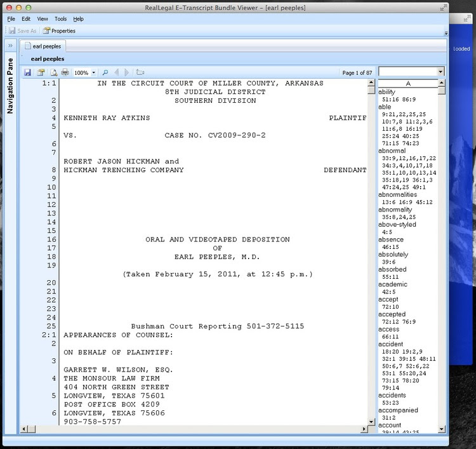The height and width of the screenshot is (449, 476).
Task: Open the Edit menu
Action: pyautogui.click(x=26, y=19)
